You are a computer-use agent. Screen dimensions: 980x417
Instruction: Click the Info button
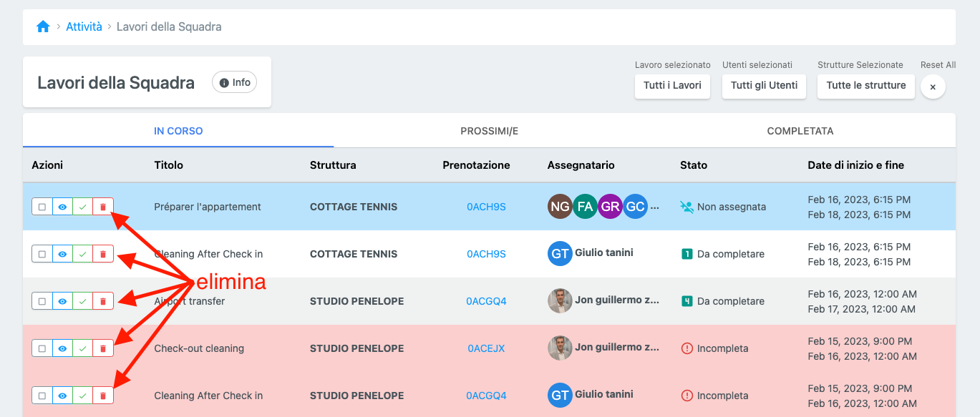tap(235, 82)
